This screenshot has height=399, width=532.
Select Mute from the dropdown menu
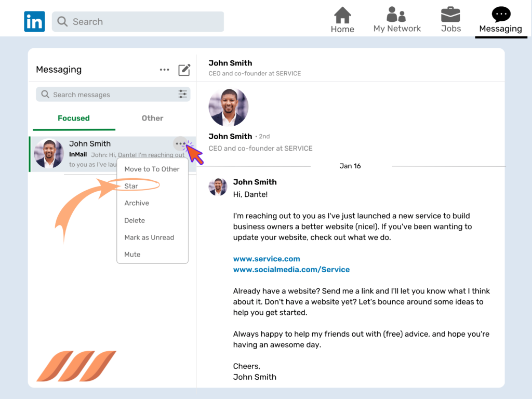pyautogui.click(x=132, y=255)
